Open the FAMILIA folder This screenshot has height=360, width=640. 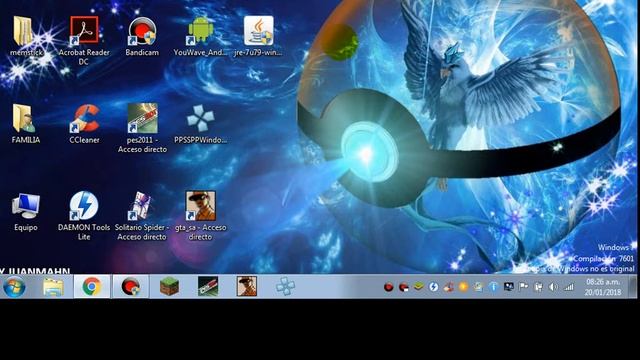tap(25, 123)
